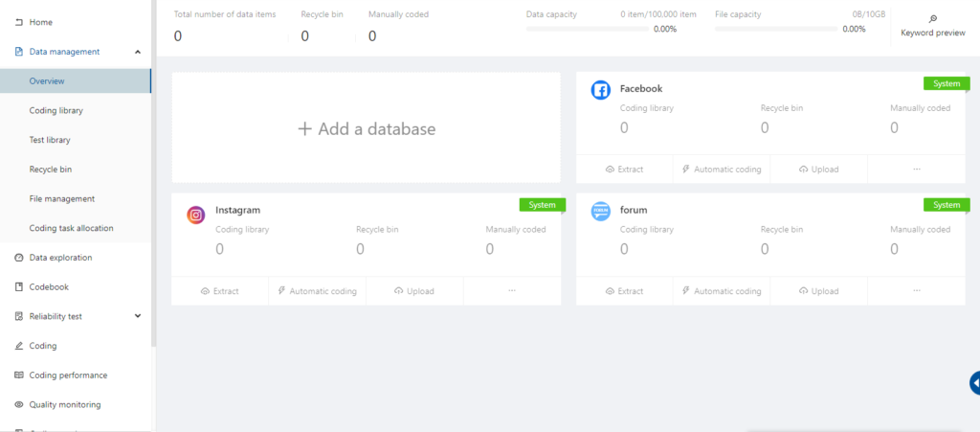
Task: Click the sidebar vertical scrollbar
Action: pyautogui.click(x=154, y=173)
